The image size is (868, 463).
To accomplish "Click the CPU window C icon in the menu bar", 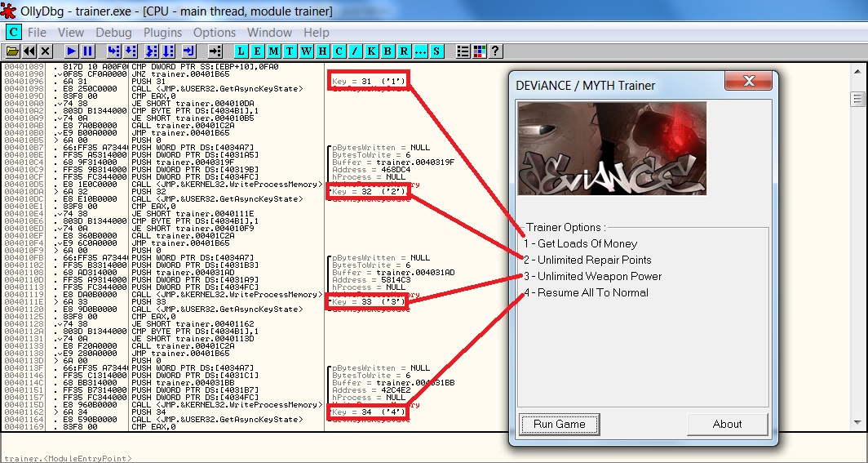I will tap(14, 32).
